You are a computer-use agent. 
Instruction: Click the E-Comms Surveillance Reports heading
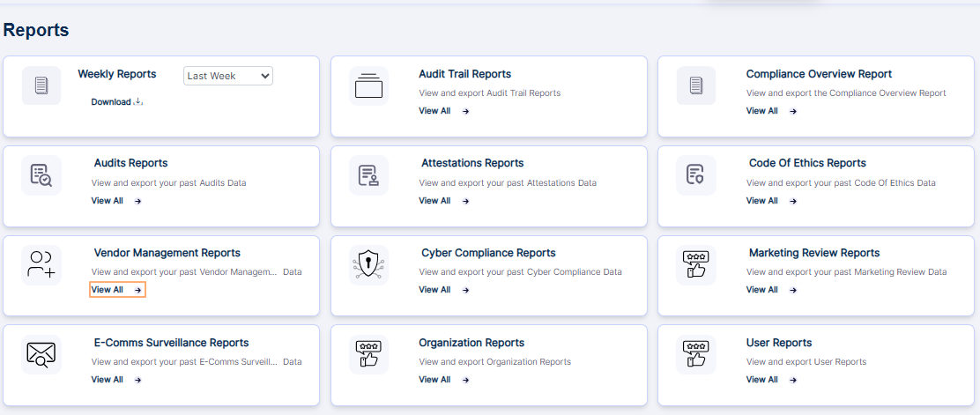coord(171,343)
